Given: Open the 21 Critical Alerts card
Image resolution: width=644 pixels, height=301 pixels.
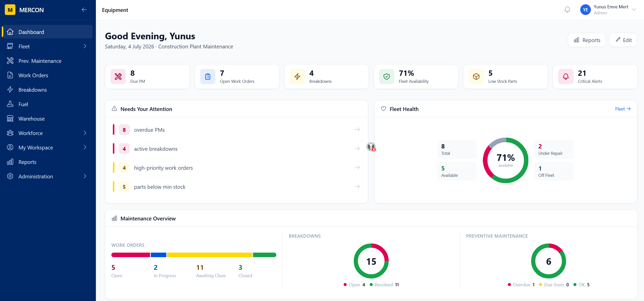Looking at the screenshot, I should click(595, 77).
